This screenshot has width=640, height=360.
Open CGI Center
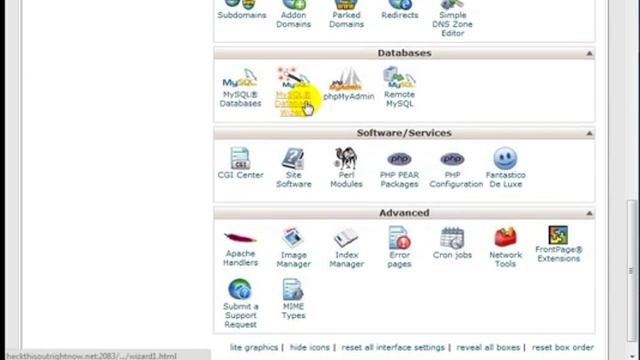(240, 163)
